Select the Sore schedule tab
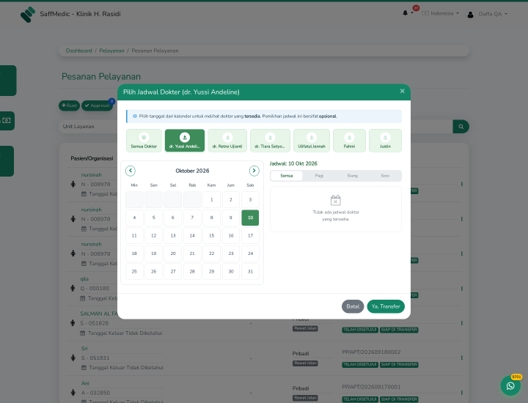The width and height of the screenshot is (528, 403). click(x=385, y=176)
